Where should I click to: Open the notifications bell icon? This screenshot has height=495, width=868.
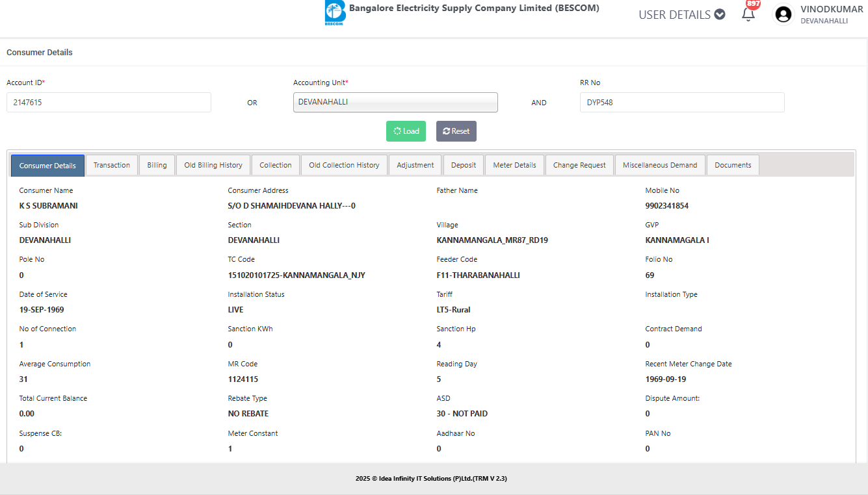(748, 14)
